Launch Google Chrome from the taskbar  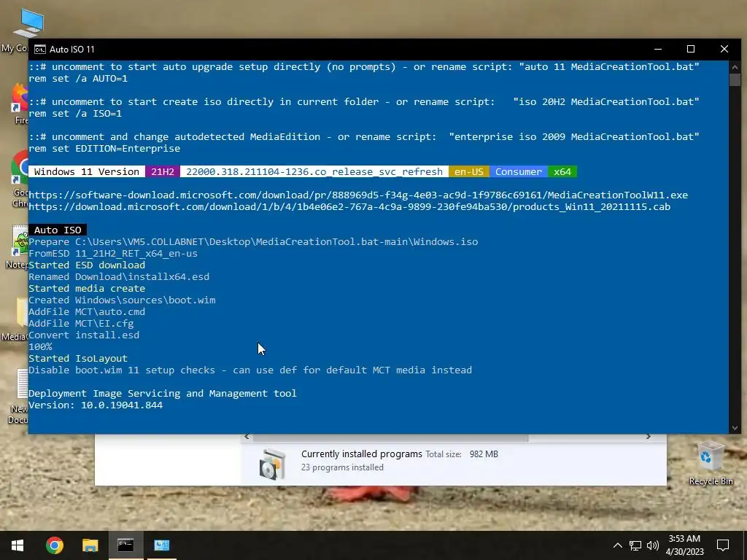[x=54, y=545]
